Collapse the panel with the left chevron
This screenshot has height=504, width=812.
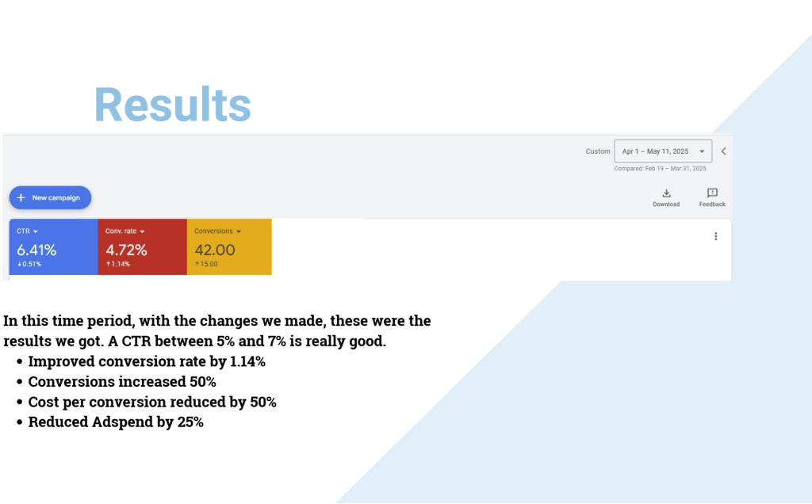point(723,151)
